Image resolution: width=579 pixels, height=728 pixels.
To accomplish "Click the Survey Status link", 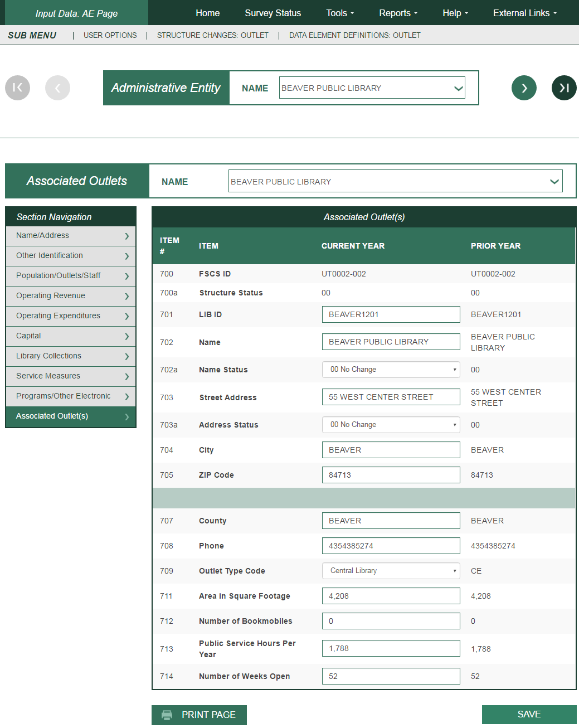I will coord(273,13).
